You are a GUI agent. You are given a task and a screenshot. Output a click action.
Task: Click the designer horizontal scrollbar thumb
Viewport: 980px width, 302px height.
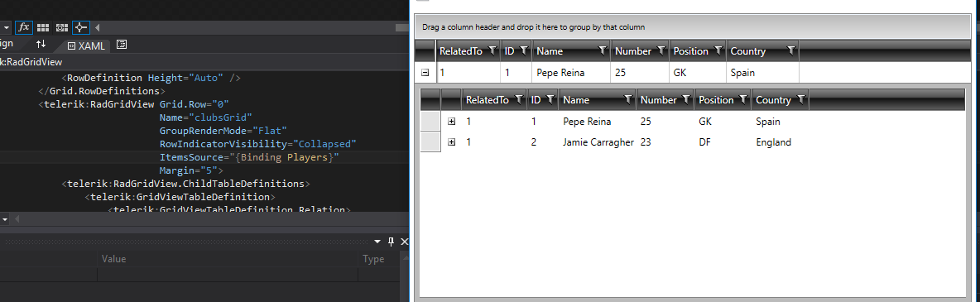point(401,27)
